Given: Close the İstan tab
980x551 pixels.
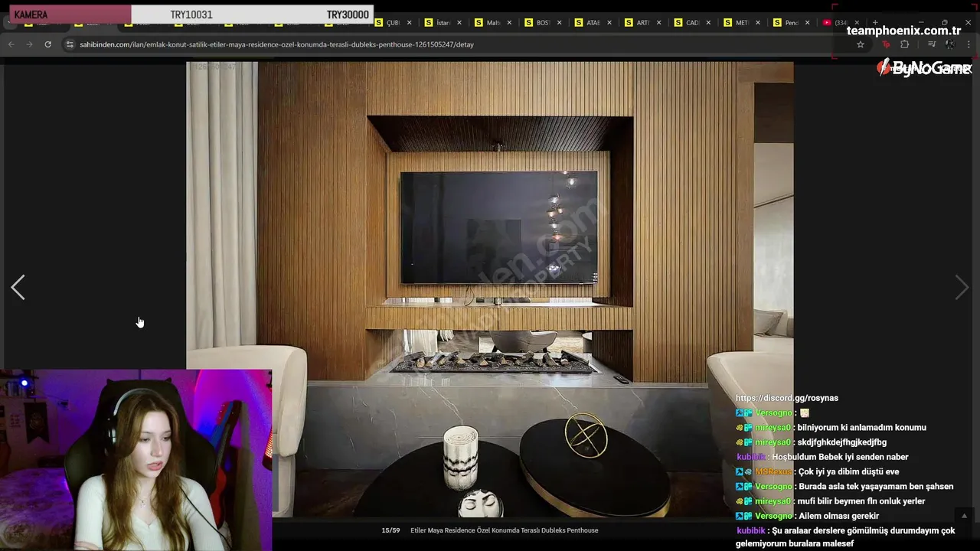Looking at the screenshot, I should click(x=459, y=23).
